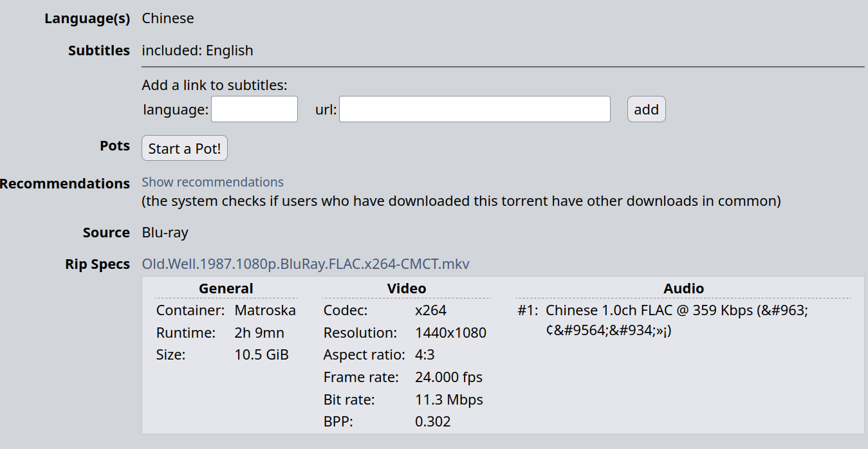Select the Language(s) value Chinese

coord(168,19)
